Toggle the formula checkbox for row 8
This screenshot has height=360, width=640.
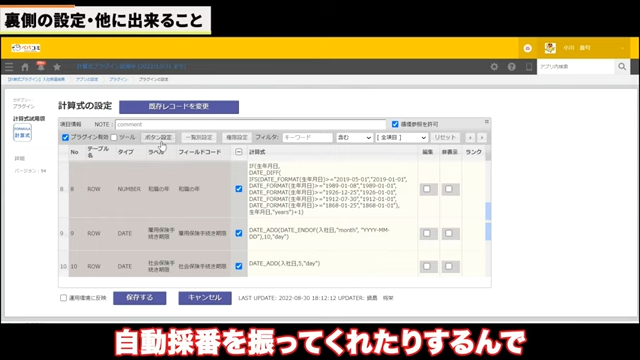239,189
